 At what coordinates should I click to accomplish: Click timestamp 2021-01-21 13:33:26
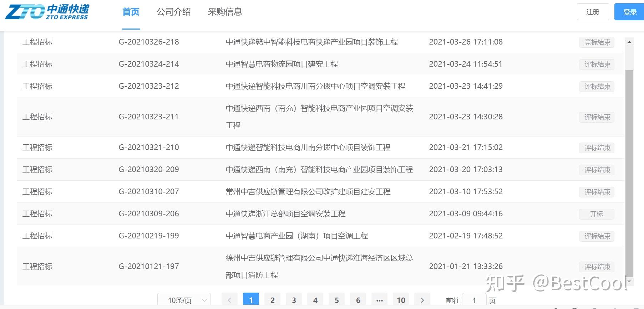(x=466, y=267)
